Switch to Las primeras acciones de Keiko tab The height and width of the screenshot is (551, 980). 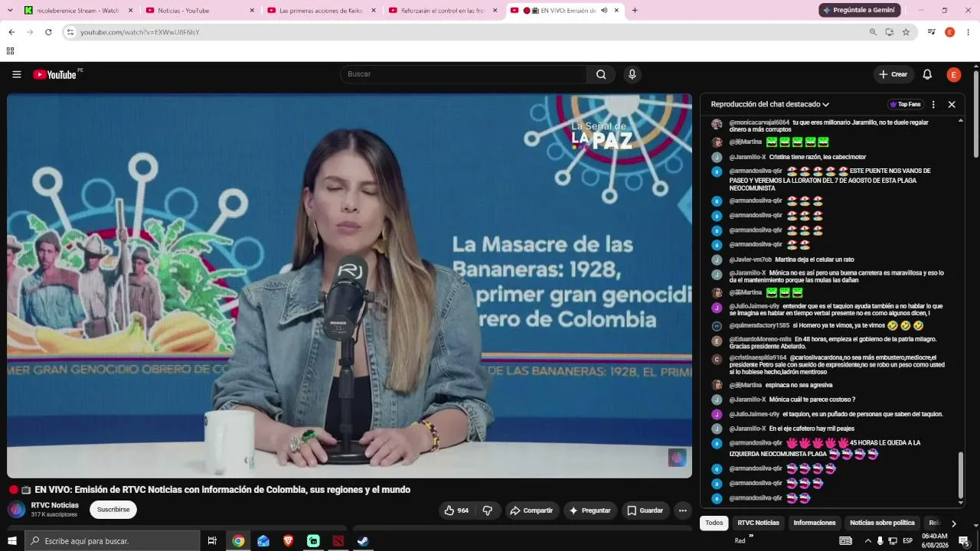(322, 11)
